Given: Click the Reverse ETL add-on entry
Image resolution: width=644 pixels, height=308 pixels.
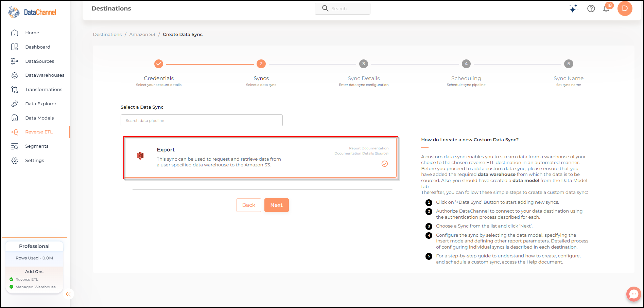Looking at the screenshot, I should pos(24,279).
